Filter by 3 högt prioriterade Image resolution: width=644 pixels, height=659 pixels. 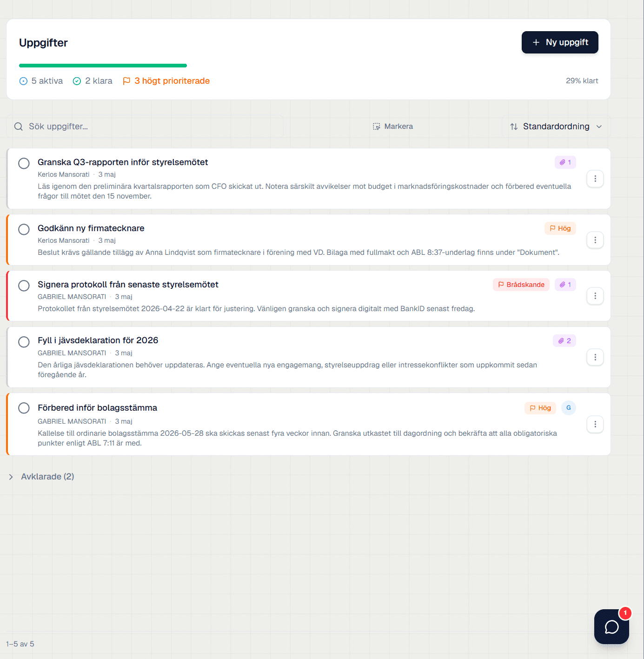(x=166, y=81)
